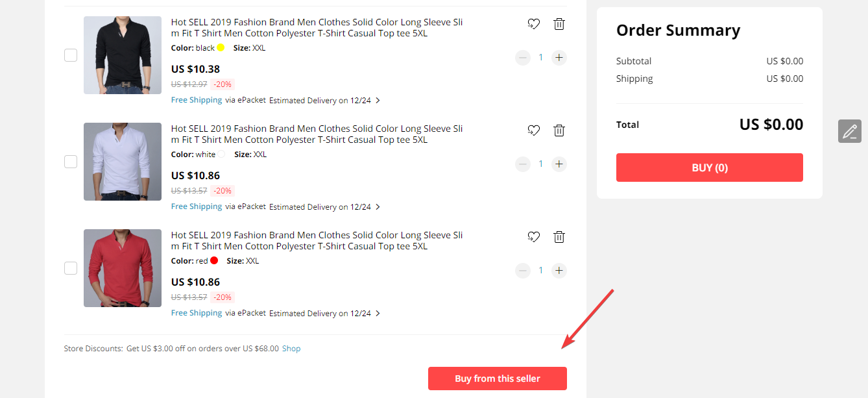This screenshot has height=398, width=868.
Task: Tick the white shirt checkbox
Action: pos(71,162)
